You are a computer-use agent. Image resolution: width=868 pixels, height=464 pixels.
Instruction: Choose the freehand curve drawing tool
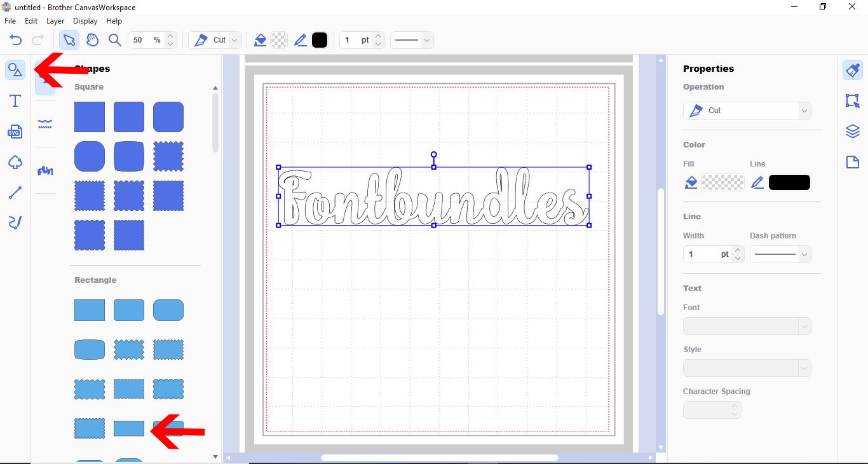[15, 222]
